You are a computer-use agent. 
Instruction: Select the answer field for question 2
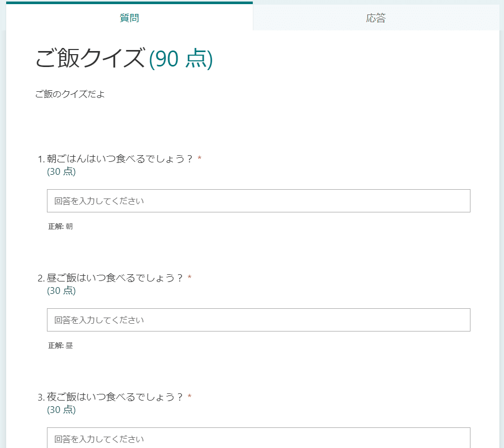pos(258,320)
